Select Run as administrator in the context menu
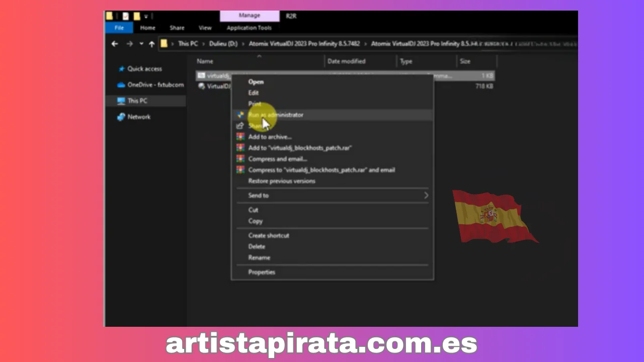644x362 pixels. pos(332,115)
